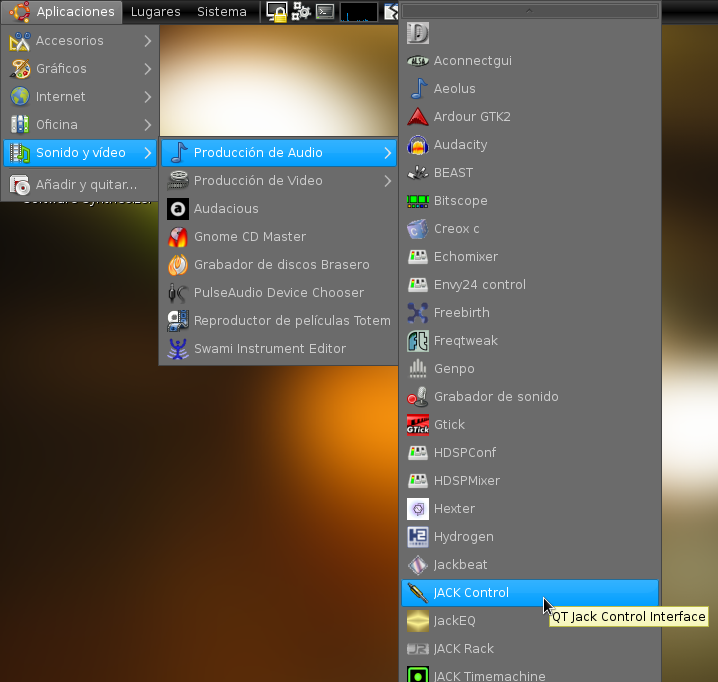Click the 'D' icon entry atop audio list
718x682 pixels.
click(530, 33)
